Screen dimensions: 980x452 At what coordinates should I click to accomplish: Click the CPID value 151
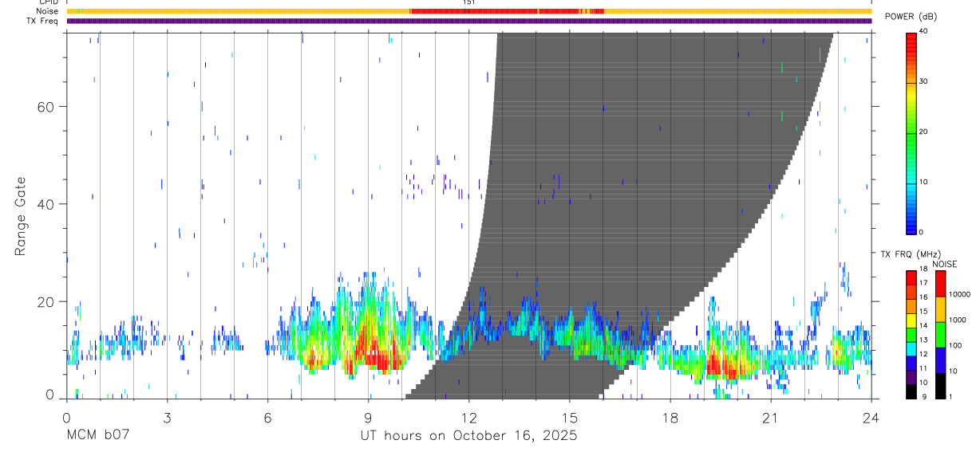pyautogui.click(x=469, y=2)
